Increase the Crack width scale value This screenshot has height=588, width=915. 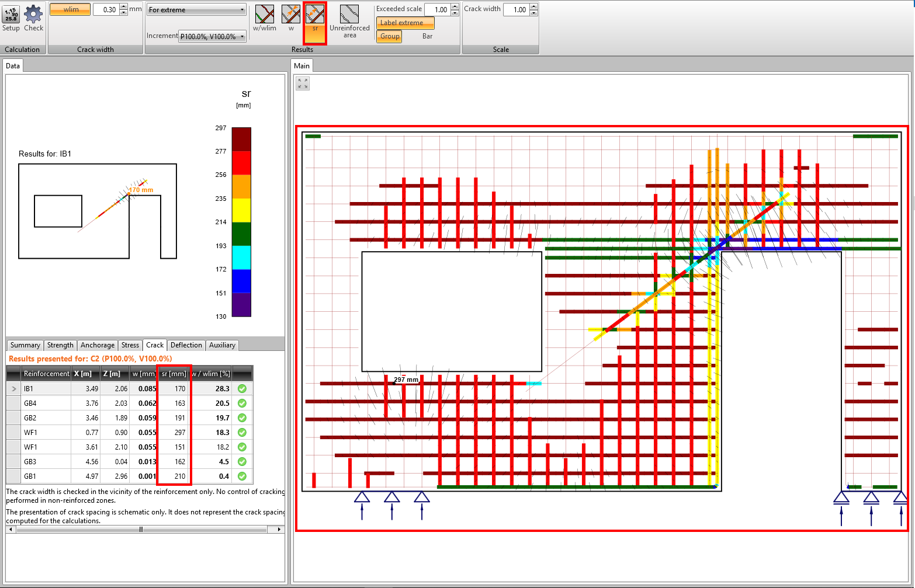(x=533, y=7)
